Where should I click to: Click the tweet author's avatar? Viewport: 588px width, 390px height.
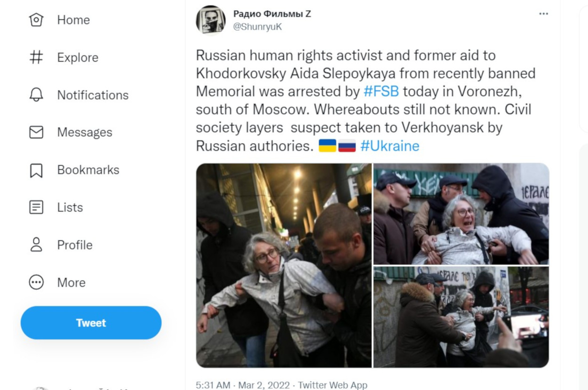point(210,20)
